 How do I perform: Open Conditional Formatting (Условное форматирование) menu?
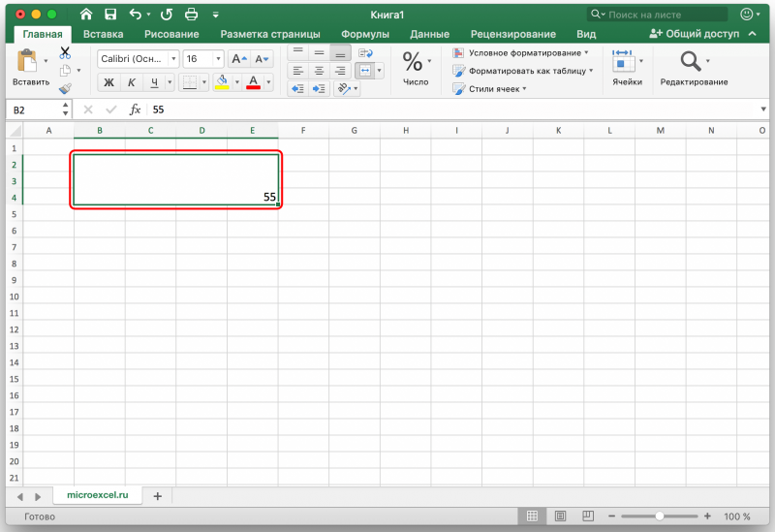pyautogui.click(x=520, y=53)
